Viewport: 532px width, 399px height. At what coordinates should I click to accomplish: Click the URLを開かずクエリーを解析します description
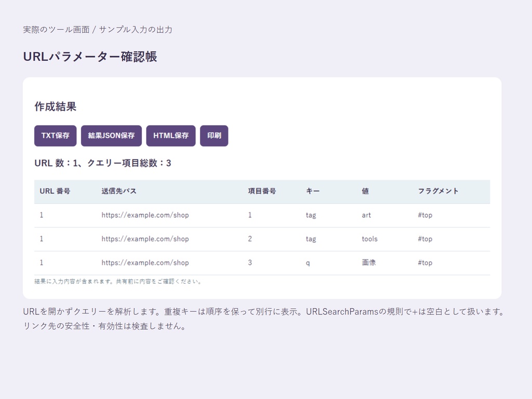tap(264, 318)
